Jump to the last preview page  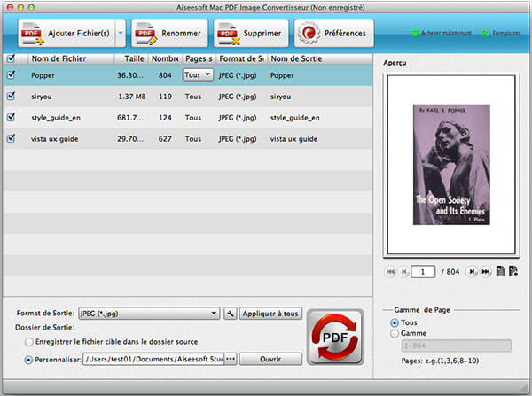(486, 272)
